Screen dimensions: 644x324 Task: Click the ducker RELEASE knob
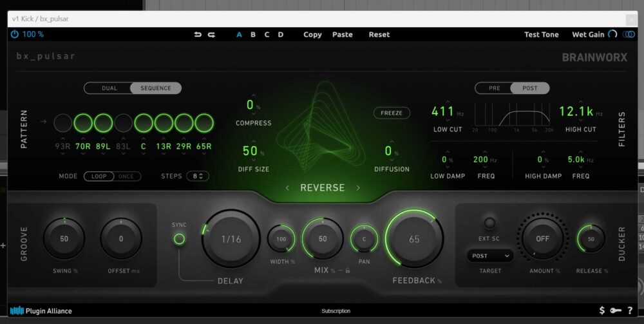coord(591,238)
